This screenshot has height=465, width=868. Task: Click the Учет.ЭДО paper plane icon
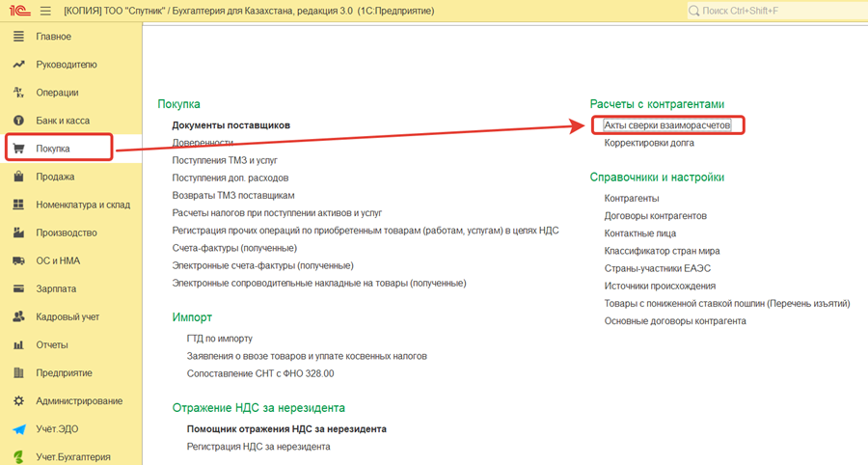point(17,429)
